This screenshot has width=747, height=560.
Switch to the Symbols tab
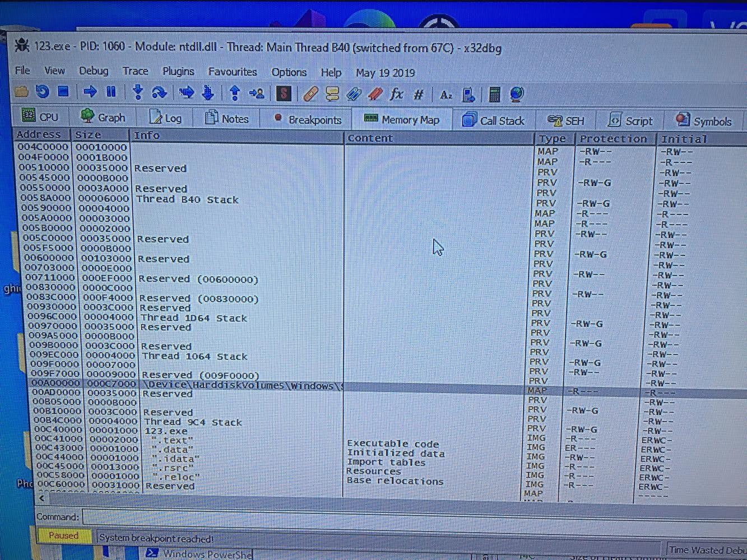coord(704,122)
